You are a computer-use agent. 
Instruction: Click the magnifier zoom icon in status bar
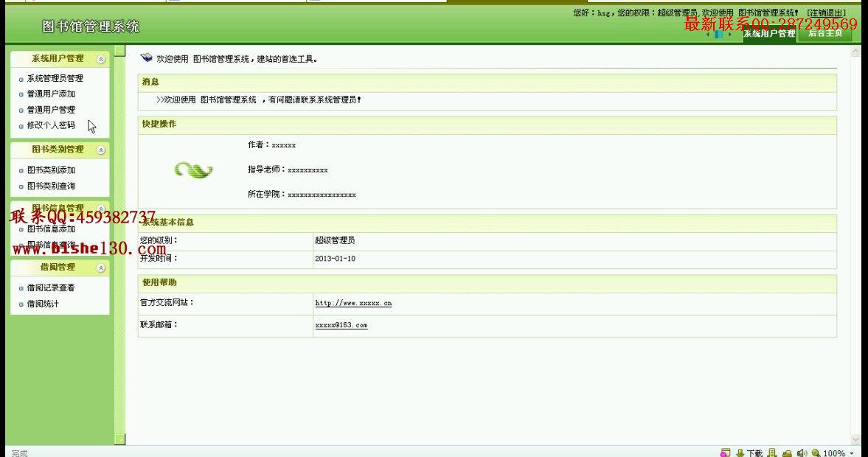pos(816,453)
